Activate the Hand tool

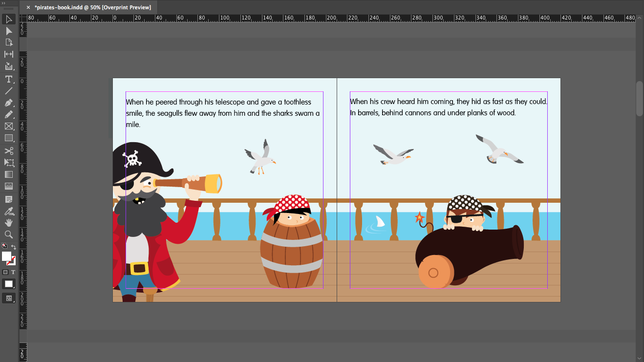click(8, 223)
